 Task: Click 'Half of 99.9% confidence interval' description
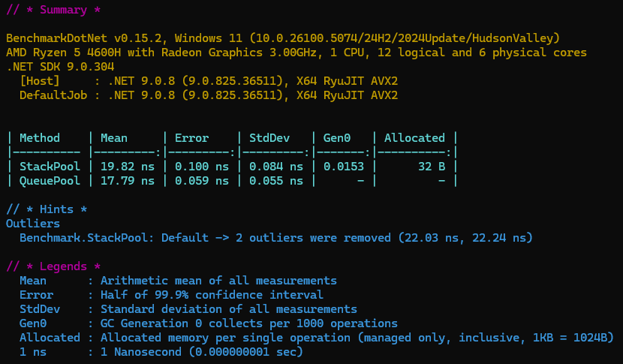coord(212,295)
